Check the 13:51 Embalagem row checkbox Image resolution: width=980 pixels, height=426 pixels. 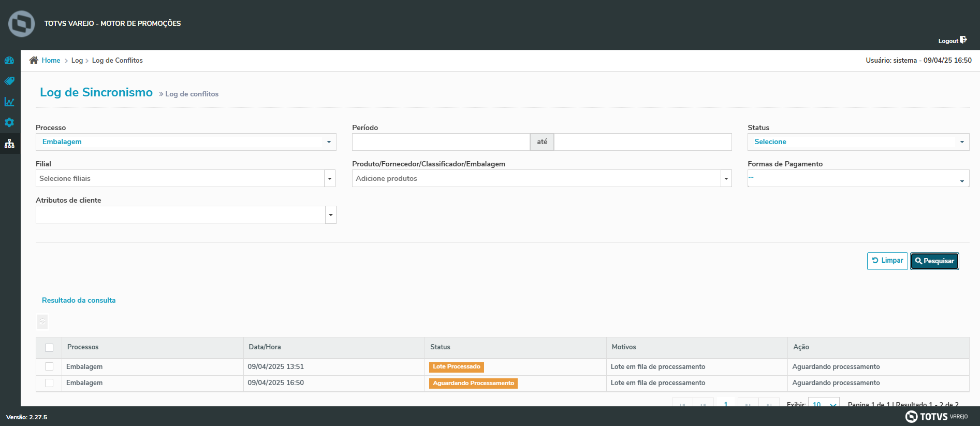[49, 366]
